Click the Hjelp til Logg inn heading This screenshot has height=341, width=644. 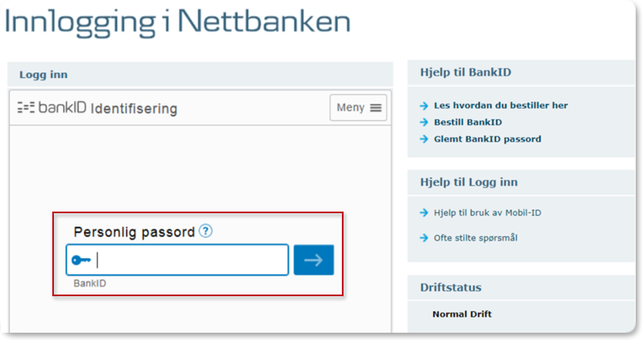point(470,182)
